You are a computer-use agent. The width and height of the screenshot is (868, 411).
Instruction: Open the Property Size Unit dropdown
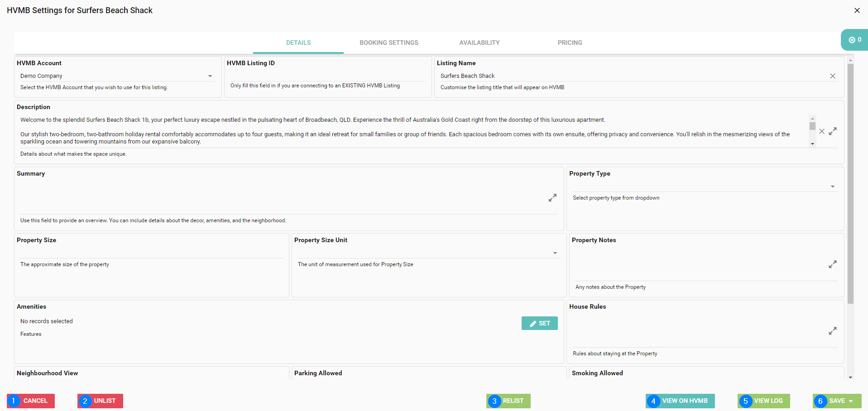tap(555, 253)
